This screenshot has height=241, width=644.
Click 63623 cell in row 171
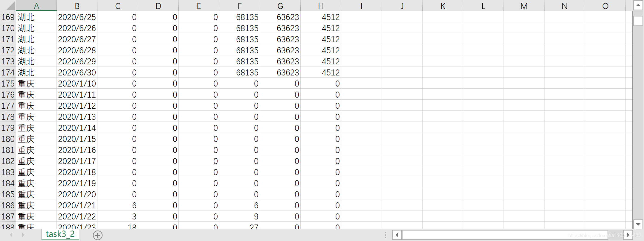point(280,39)
